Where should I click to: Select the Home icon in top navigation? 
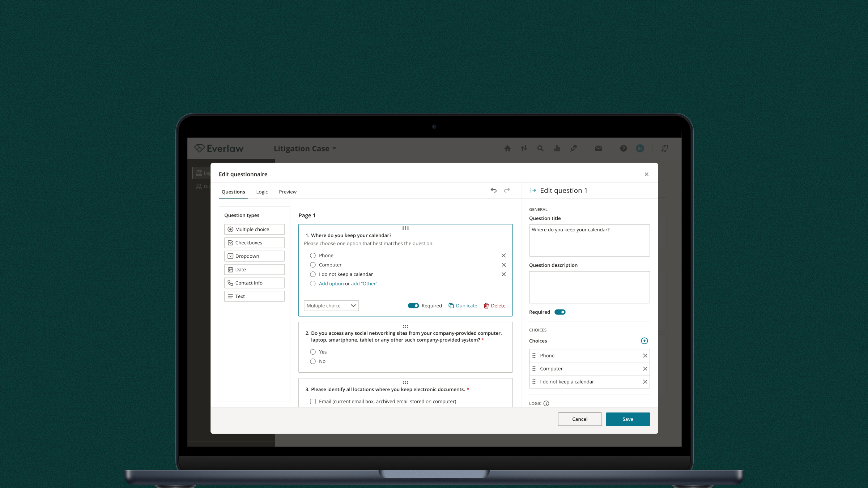[x=507, y=148]
